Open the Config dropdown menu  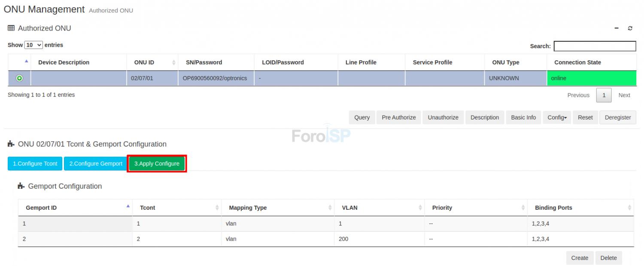[x=557, y=117]
